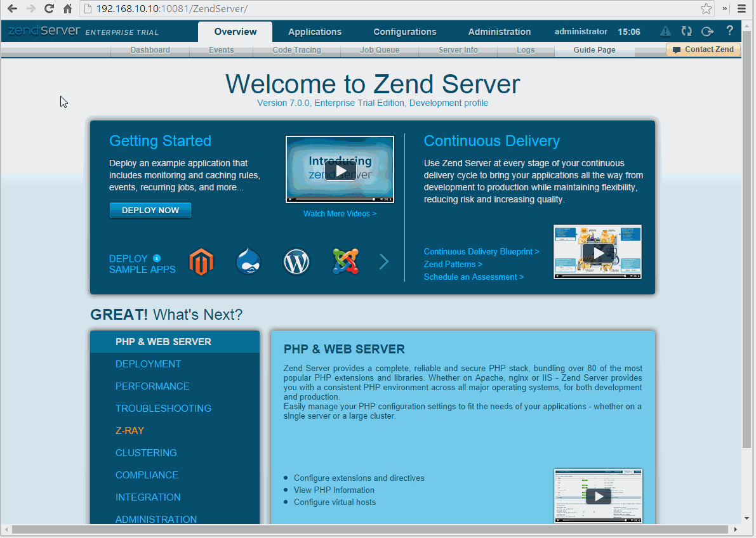Click the restart PHP arrows icon
This screenshot has height=538, width=756.
tap(687, 31)
